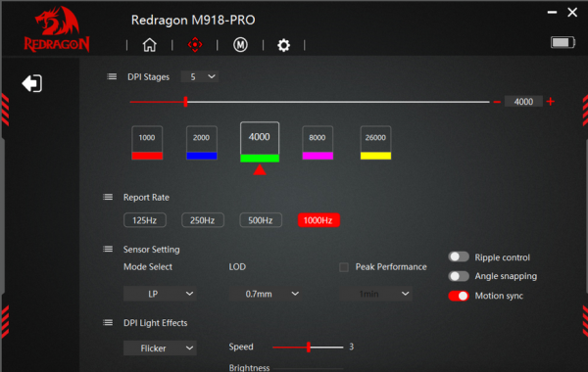588x372 pixels.
Task: Set report rate to 125Hz
Action: (x=145, y=220)
